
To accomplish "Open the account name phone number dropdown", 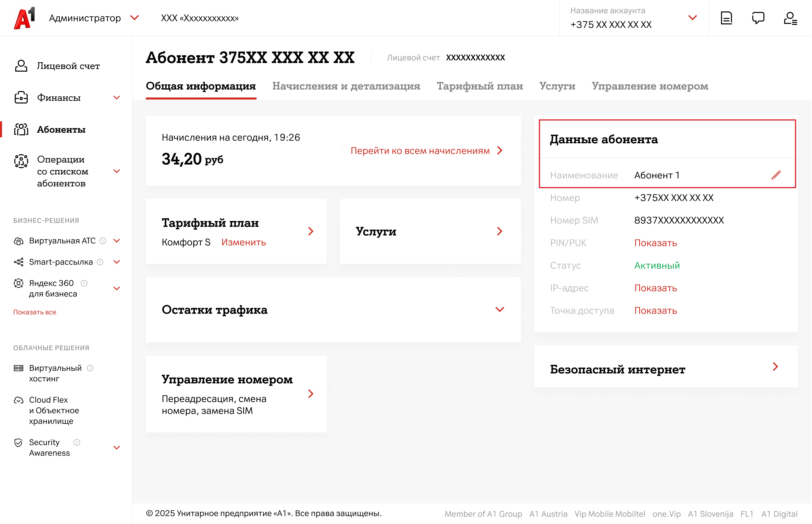I will (693, 18).
